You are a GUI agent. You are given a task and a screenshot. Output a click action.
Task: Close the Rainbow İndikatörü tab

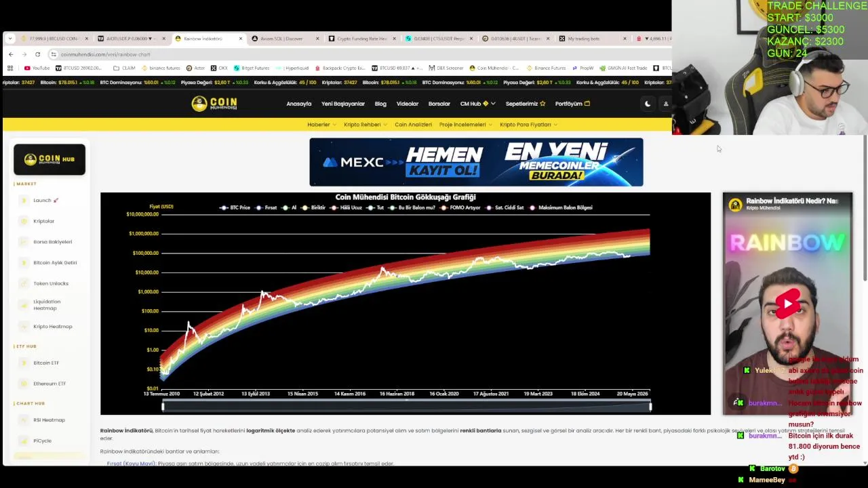240,39
